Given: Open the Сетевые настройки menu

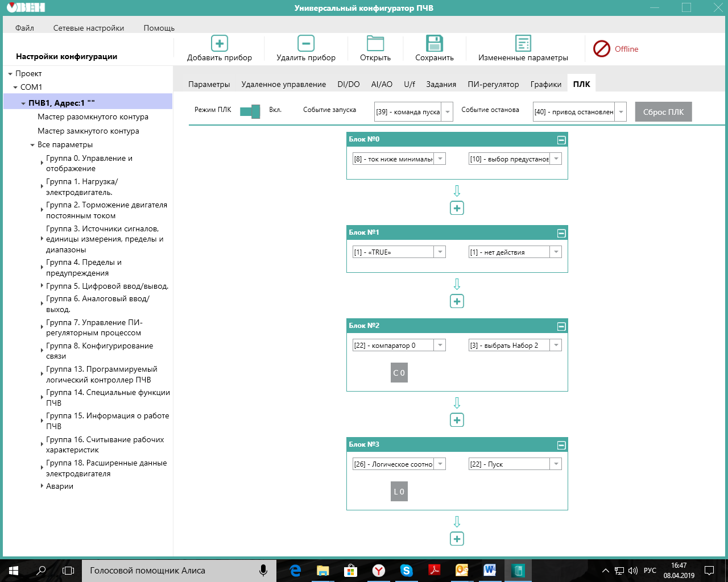Looking at the screenshot, I should click(x=89, y=28).
